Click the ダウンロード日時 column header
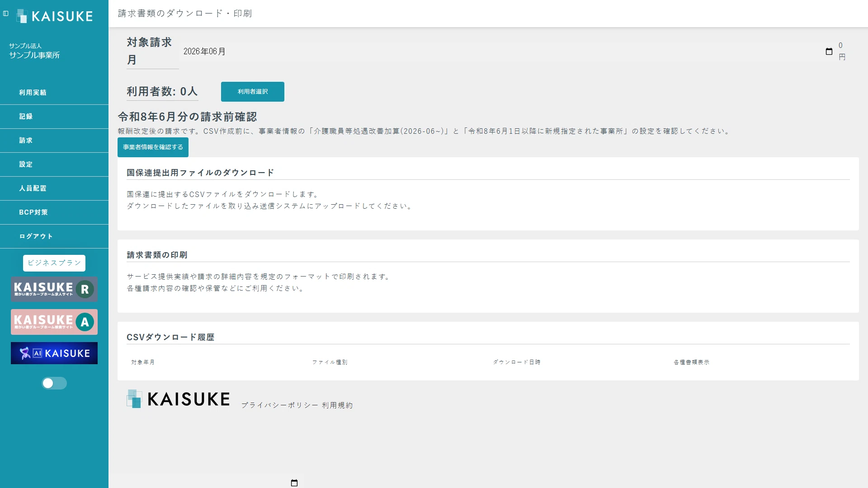The image size is (868, 488). [517, 362]
